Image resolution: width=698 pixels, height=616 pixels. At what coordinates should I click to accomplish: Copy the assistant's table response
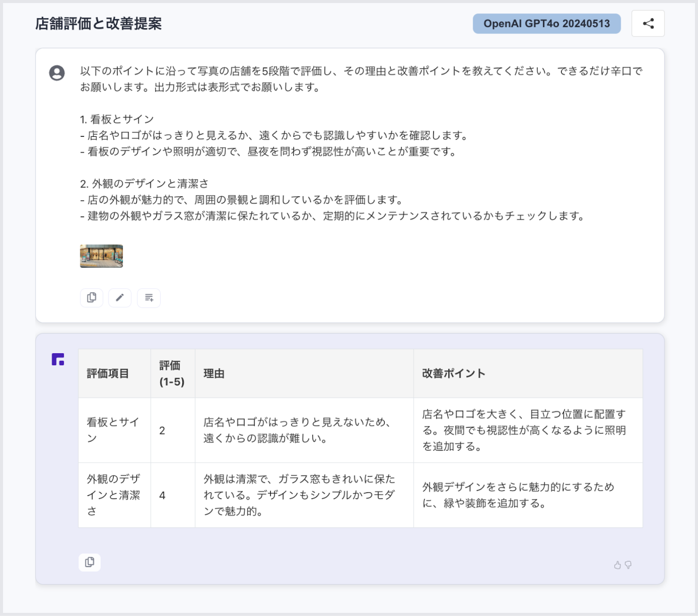[89, 562]
